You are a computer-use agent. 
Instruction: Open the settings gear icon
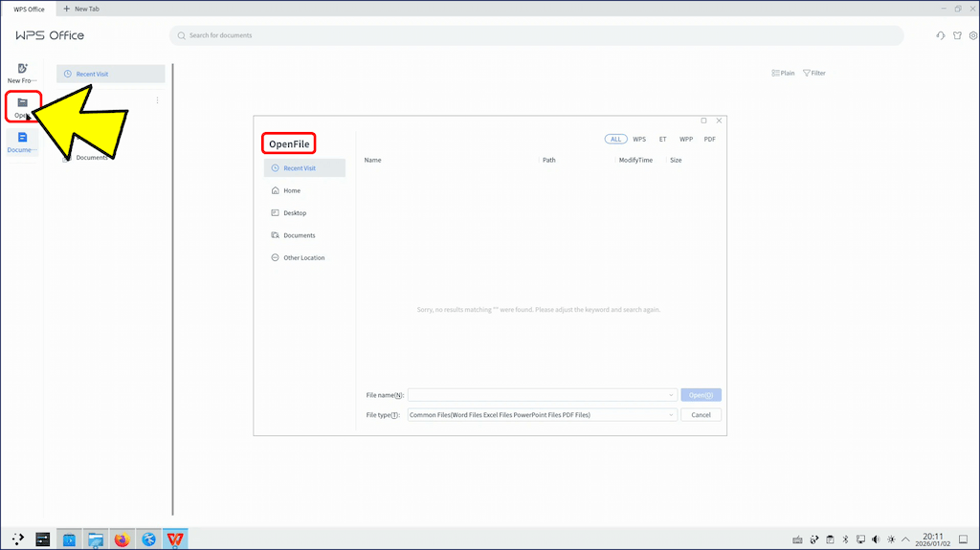[973, 35]
